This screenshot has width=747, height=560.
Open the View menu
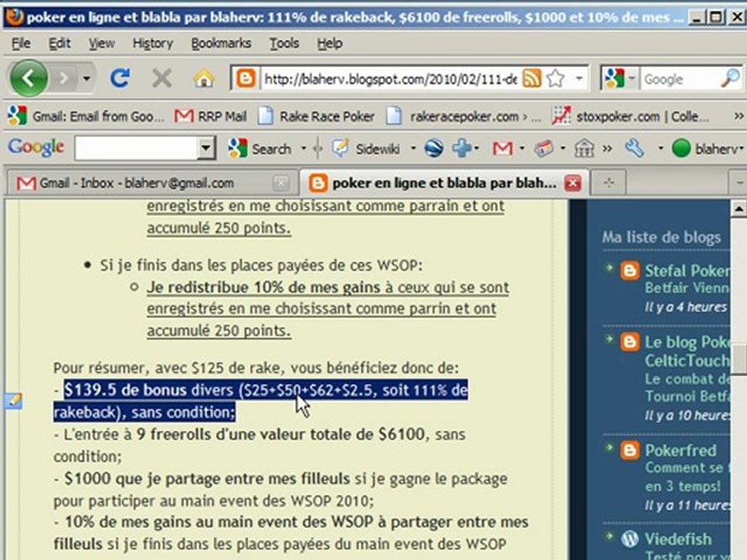[x=101, y=44]
